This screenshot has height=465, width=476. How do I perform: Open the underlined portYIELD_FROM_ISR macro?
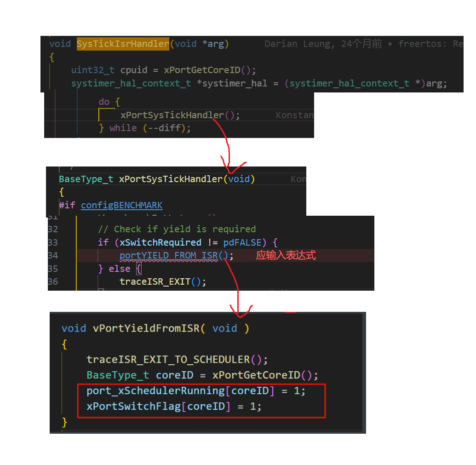[169, 256]
